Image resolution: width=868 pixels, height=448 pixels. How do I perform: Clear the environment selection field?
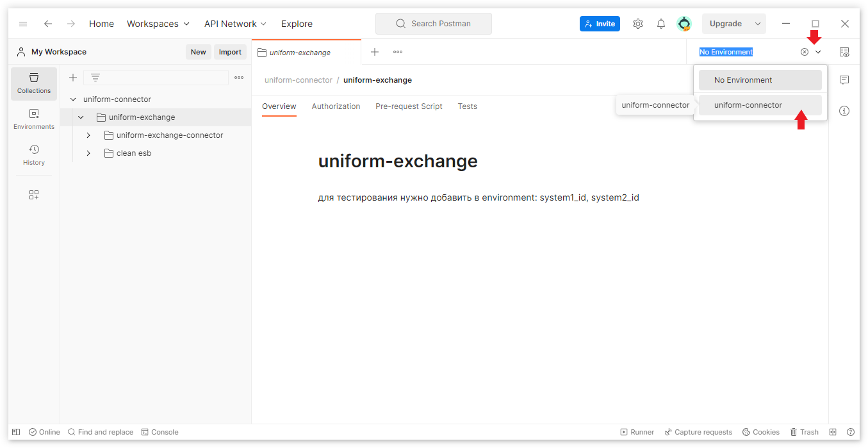805,52
